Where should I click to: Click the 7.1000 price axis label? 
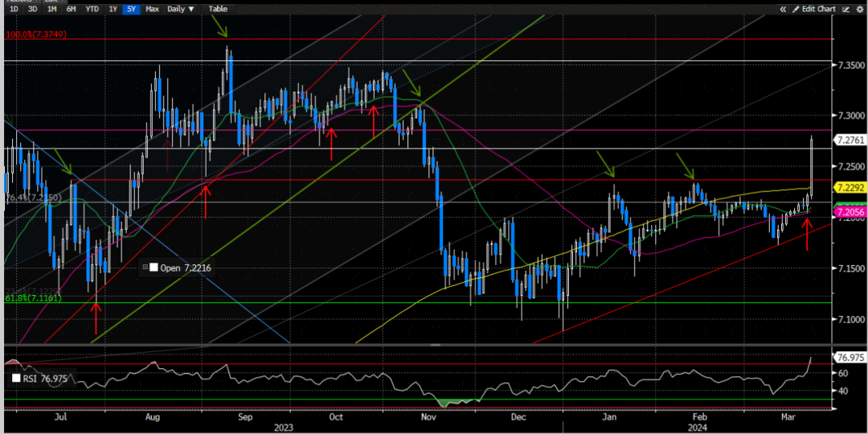pos(851,319)
